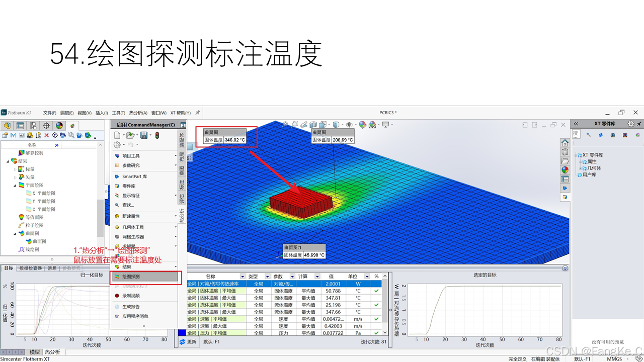Switch to the vertical 标注 tab
This screenshot has width=644, height=362.
pos(182,185)
